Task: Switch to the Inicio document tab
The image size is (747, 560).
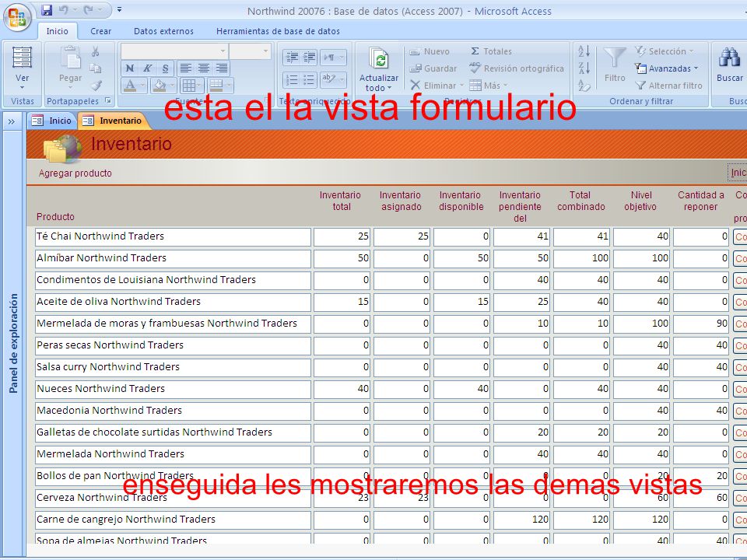Action: [51, 121]
